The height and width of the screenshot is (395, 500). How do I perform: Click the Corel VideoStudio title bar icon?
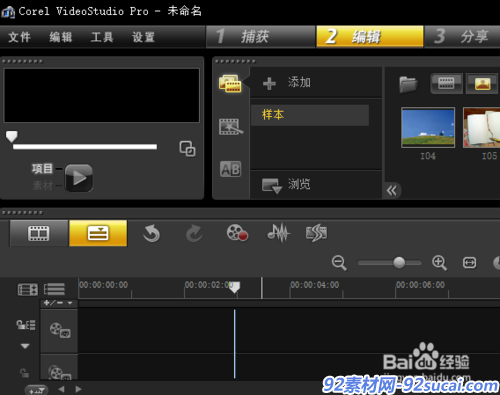(8, 12)
